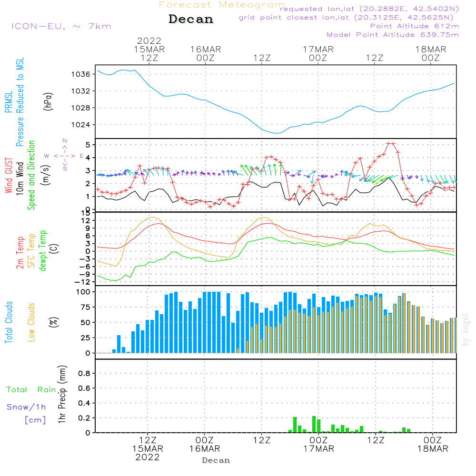Click the 1036 pressure tick label
Screen dimensions: 476x476
tap(81, 74)
